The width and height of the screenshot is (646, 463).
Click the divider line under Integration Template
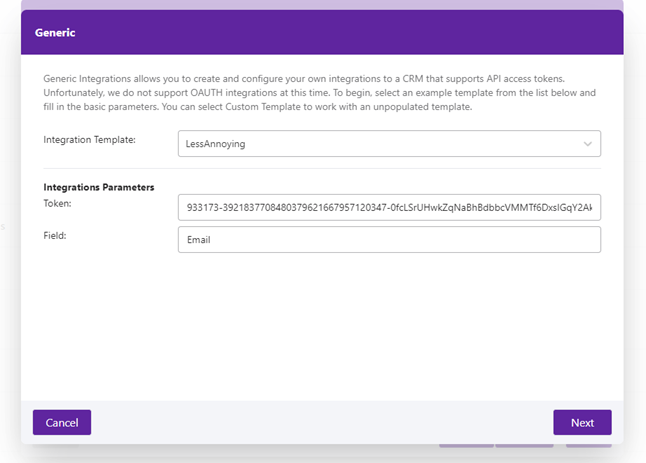pyautogui.click(x=320, y=168)
